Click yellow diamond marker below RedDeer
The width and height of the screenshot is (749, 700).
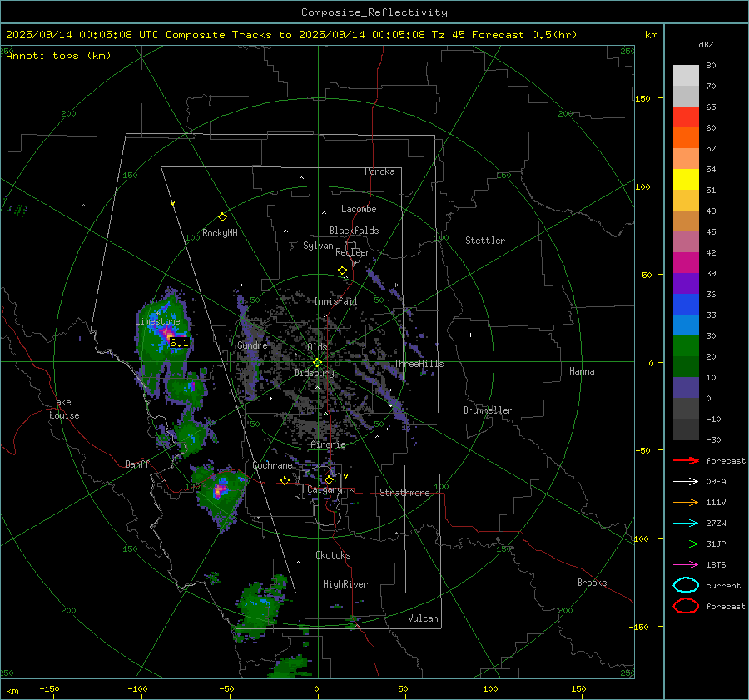coord(342,271)
